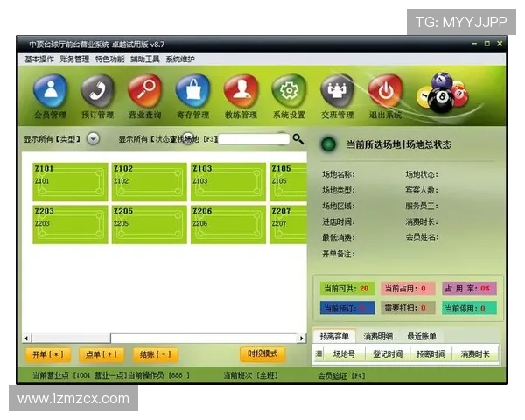Open 系统维护 menu

(x=180, y=59)
